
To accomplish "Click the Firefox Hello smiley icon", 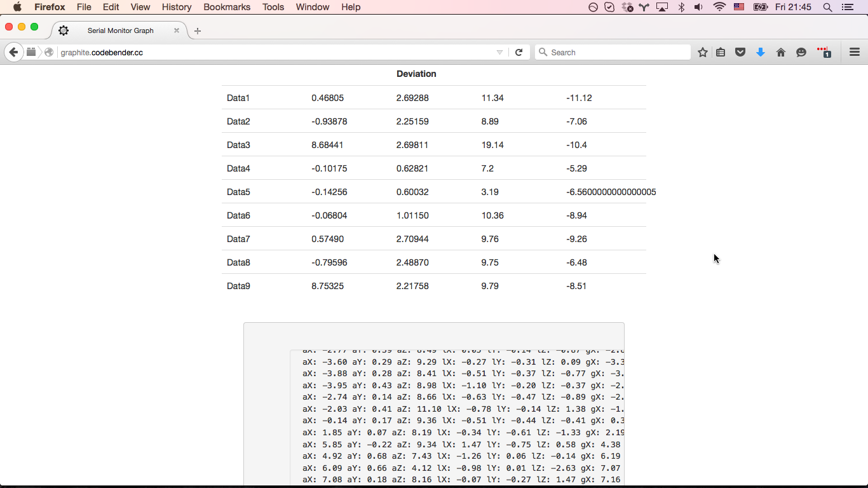I will coord(801,52).
